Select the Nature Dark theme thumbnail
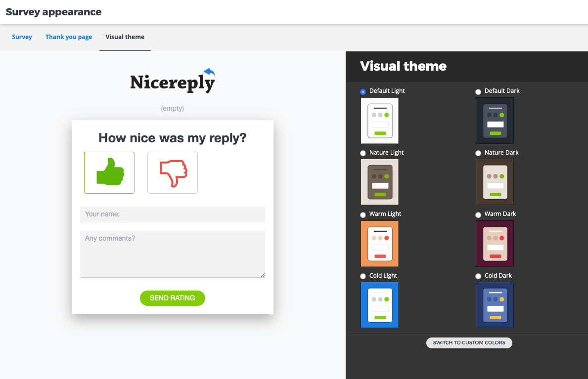Screen dimensions: 588x379 coord(495,182)
